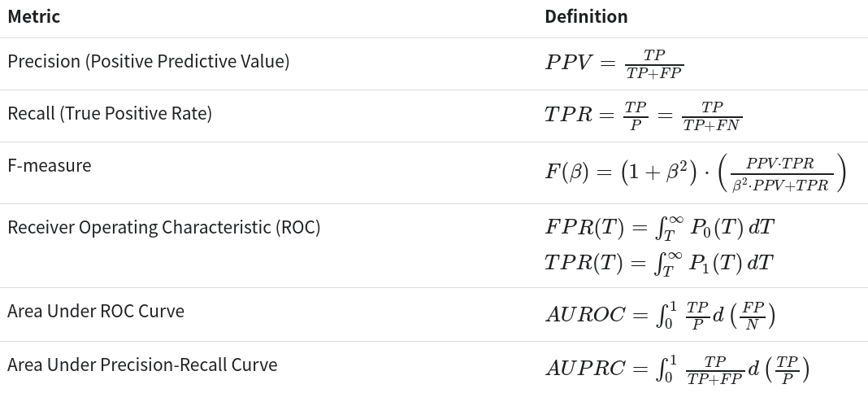Click the d(FP/N) term in AUROC formula
This screenshot has width=868, height=393.
coord(744,315)
